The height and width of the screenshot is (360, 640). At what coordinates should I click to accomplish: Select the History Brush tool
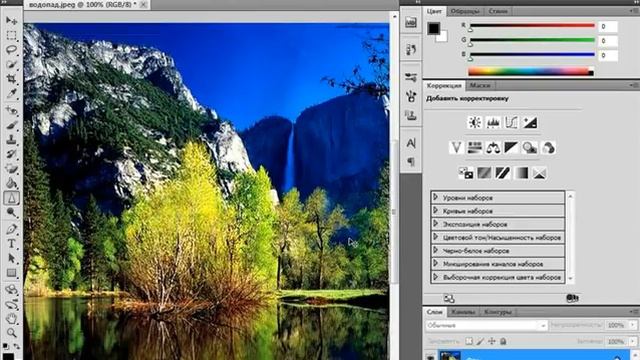[x=11, y=154]
